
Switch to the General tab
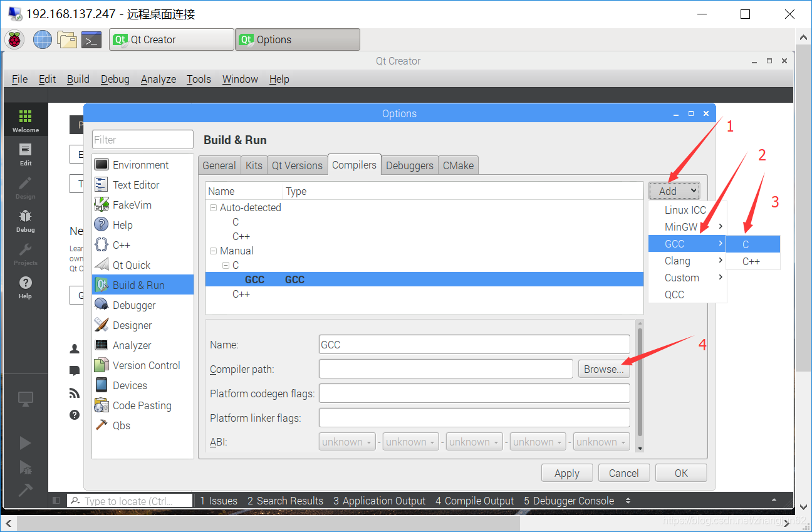(x=219, y=165)
